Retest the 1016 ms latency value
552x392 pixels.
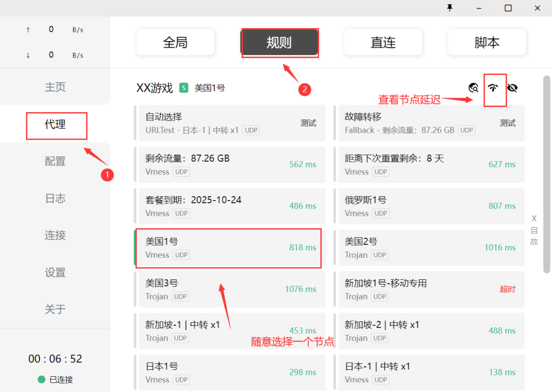coord(500,247)
